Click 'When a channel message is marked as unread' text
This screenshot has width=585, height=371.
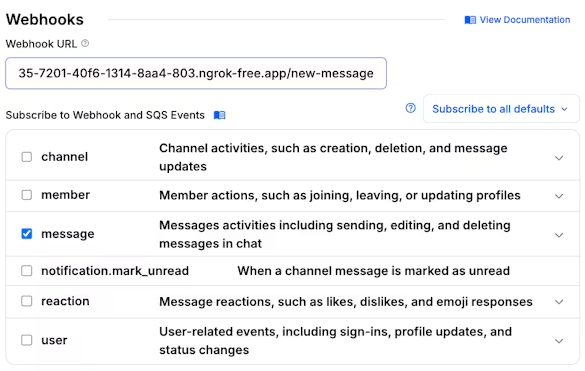(373, 271)
